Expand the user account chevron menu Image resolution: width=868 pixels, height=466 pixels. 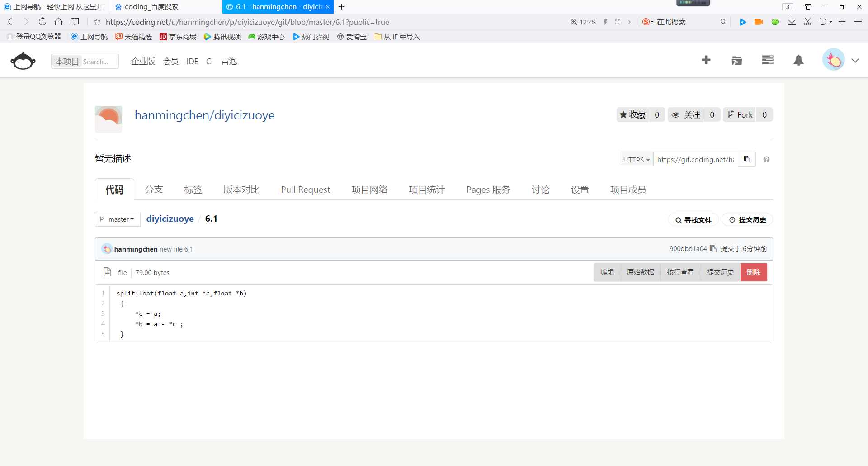point(855,60)
